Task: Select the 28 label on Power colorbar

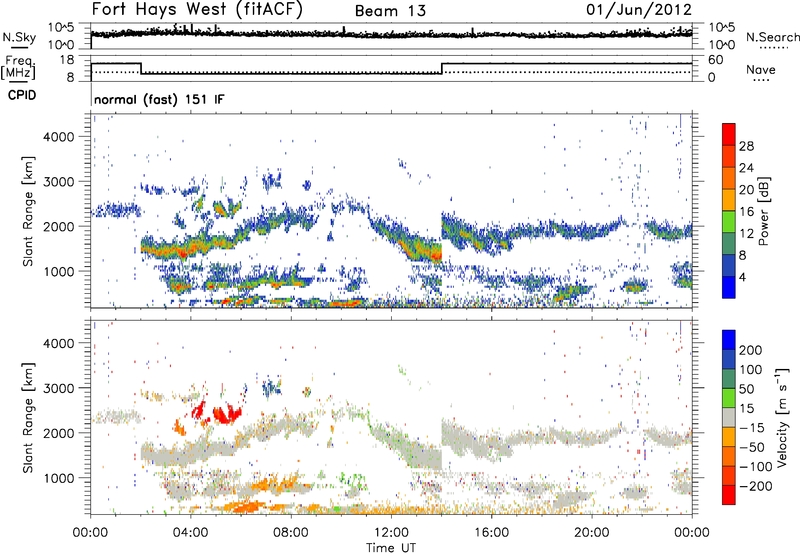Action: [746, 146]
